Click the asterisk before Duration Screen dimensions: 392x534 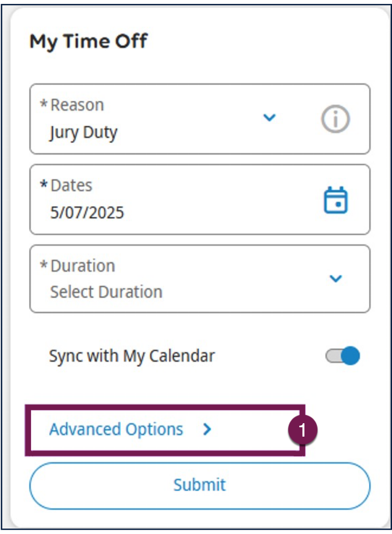tap(44, 265)
